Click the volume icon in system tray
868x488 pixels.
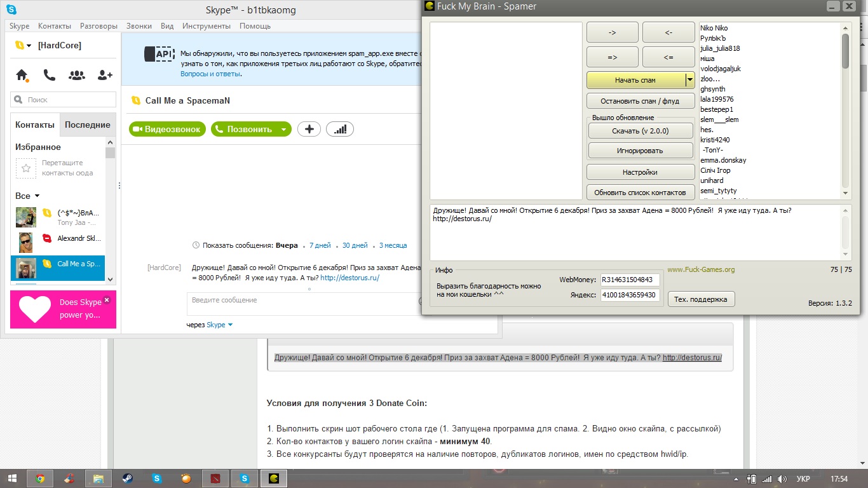click(x=783, y=478)
